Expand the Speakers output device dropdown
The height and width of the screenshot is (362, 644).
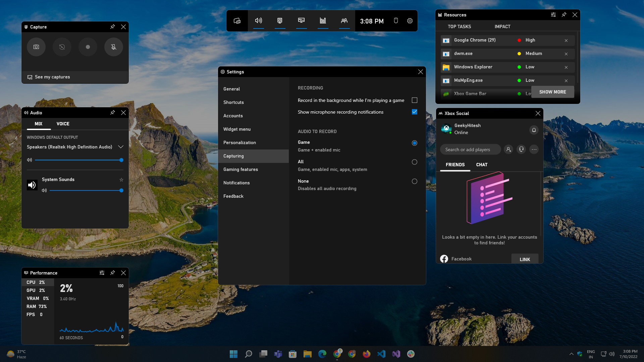(x=121, y=147)
